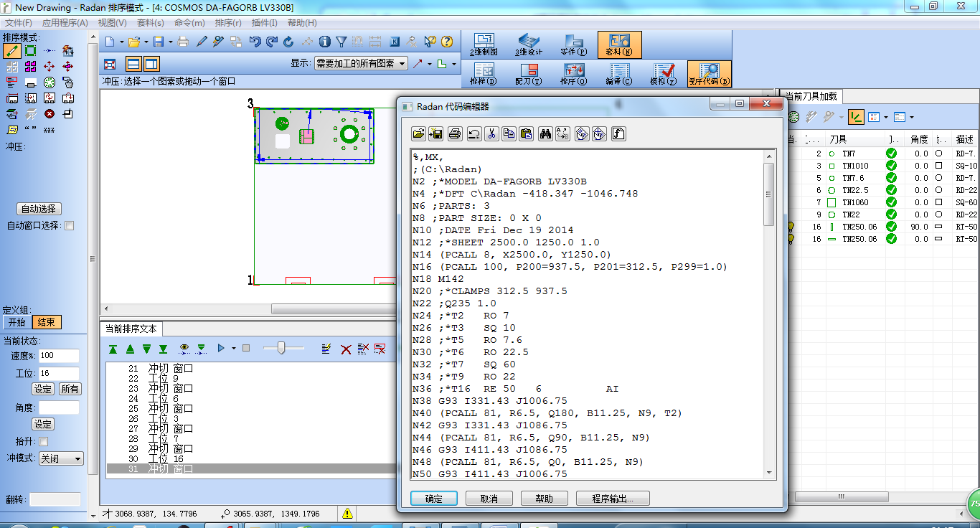Viewport: 980px width, 528px height.
Task: Click the save icon in main toolbar
Action: (159, 42)
